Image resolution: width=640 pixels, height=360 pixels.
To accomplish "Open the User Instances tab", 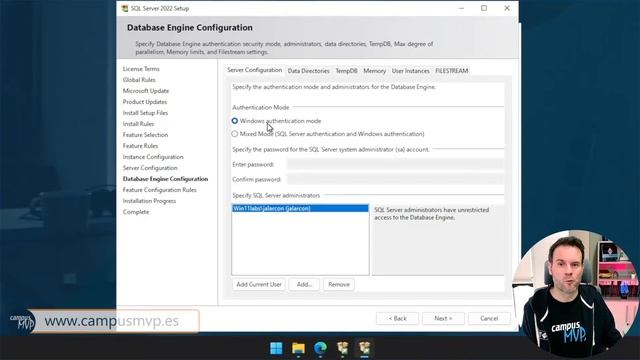I will 410,71.
